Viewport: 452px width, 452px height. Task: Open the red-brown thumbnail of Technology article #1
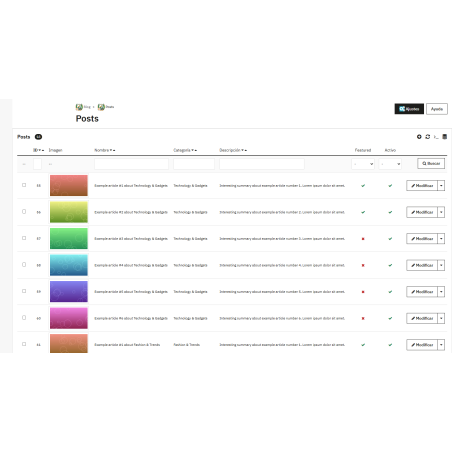click(69, 185)
